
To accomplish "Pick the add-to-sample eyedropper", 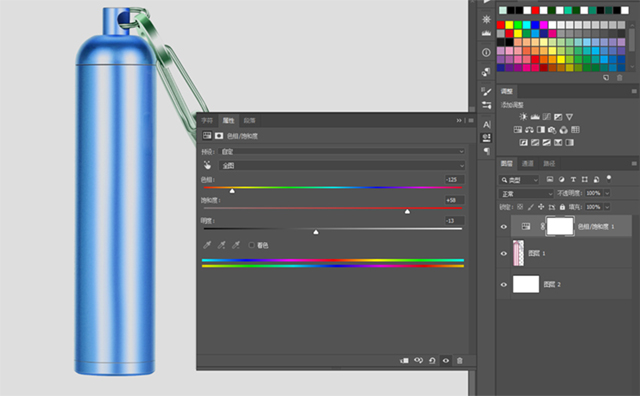I will tap(221, 245).
